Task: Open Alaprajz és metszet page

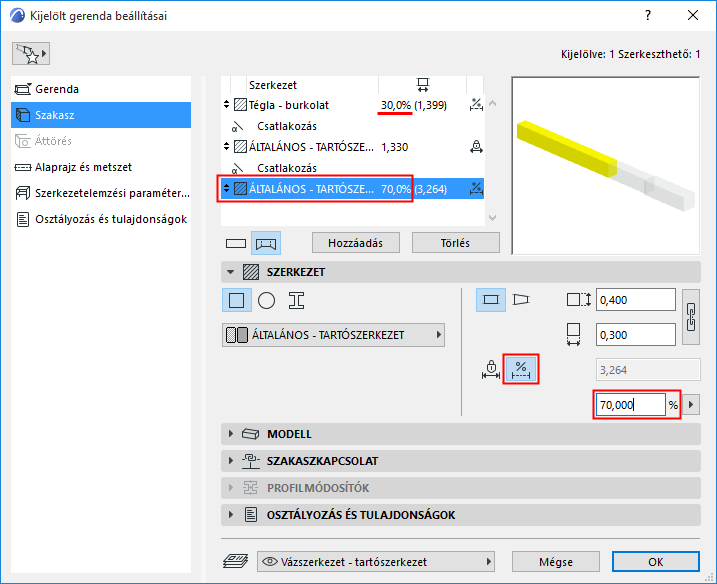Action: (101, 167)
